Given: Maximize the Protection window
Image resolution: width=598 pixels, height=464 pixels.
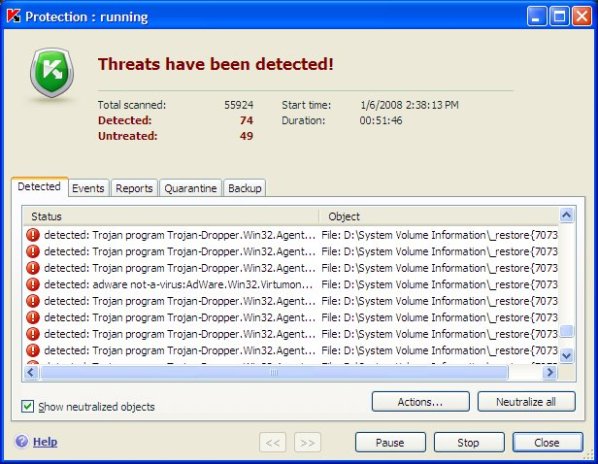Looking at the screenshot, I should tap(559, 16).
